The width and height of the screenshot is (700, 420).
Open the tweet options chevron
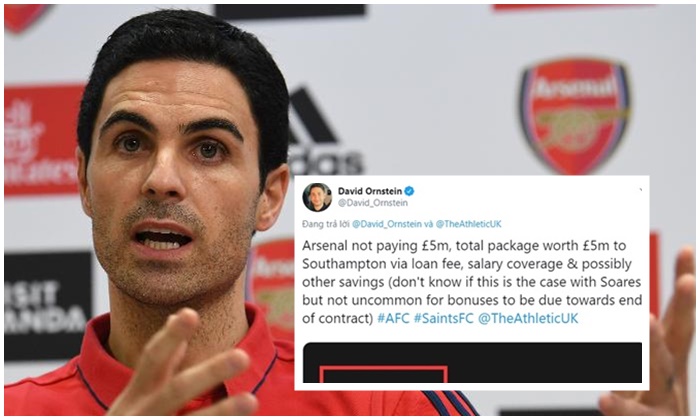coord(641,190)
